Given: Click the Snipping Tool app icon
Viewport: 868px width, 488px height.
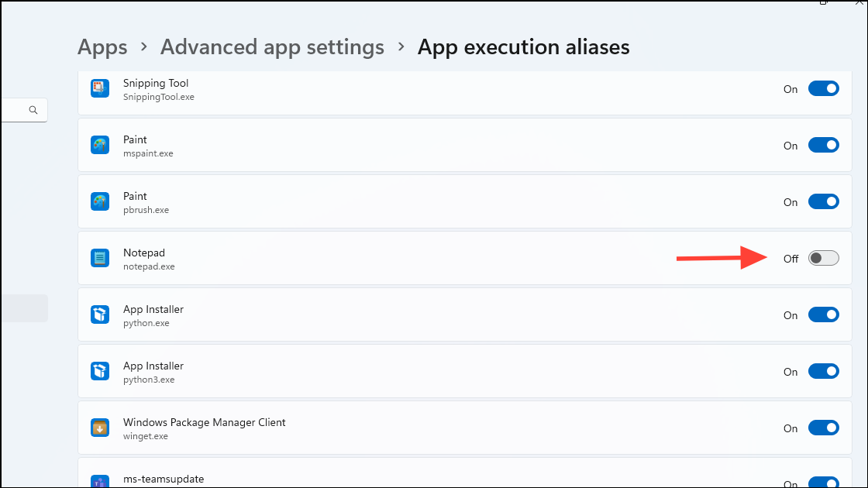Looking at the screenshot, I should pos(100,88).
